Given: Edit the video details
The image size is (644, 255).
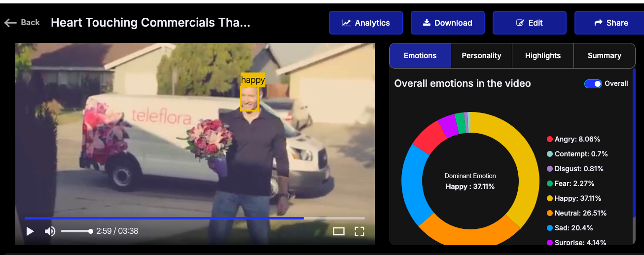Looking at the screenshot, I should pyautogui.click(x=530, y=23).
